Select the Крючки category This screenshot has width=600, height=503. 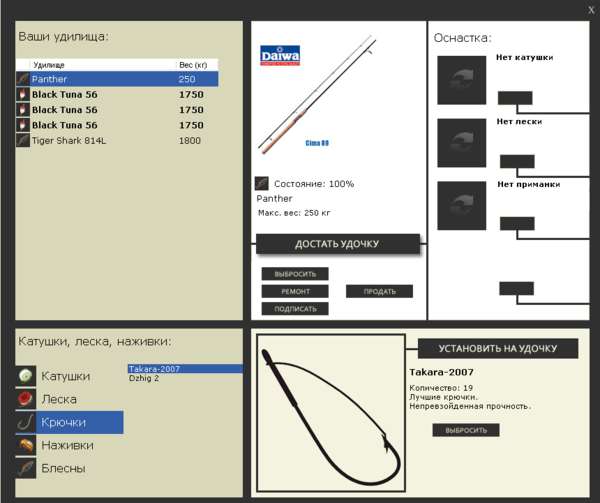70,422
